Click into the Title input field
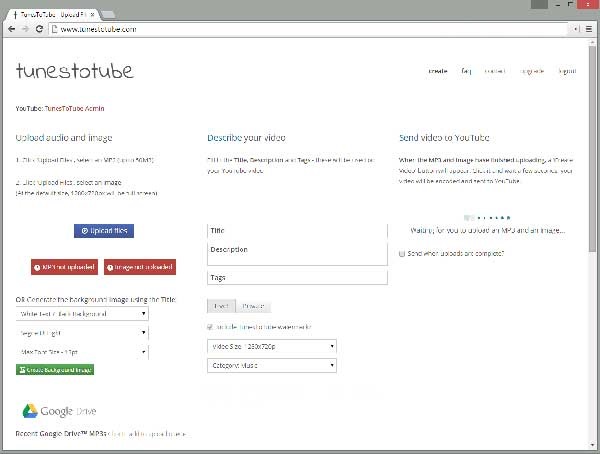This screenshot has width=600, height=454. coord(297,231)
